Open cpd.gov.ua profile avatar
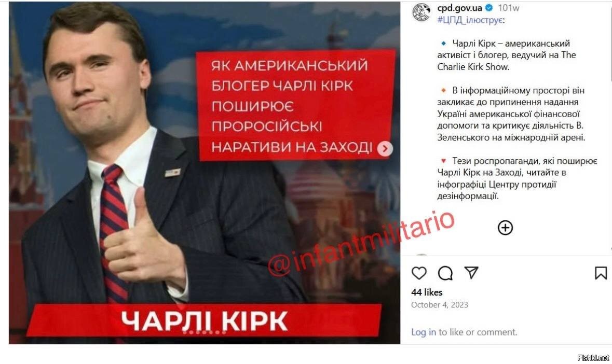 [x=421, y=12]
